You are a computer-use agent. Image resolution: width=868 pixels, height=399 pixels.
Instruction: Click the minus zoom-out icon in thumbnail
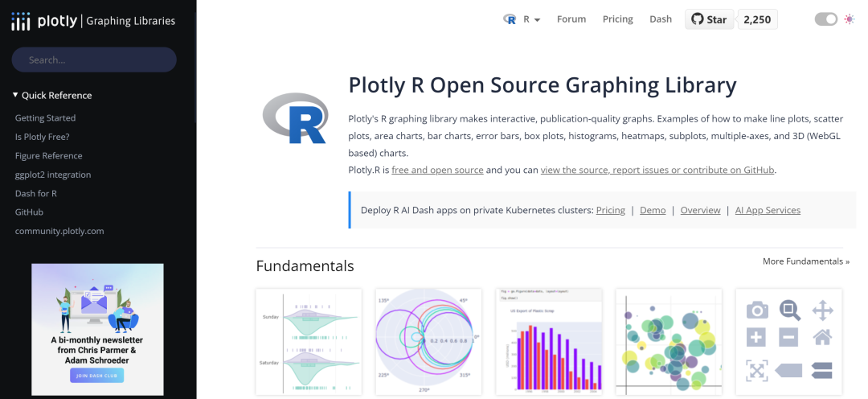tap(789, 337)
